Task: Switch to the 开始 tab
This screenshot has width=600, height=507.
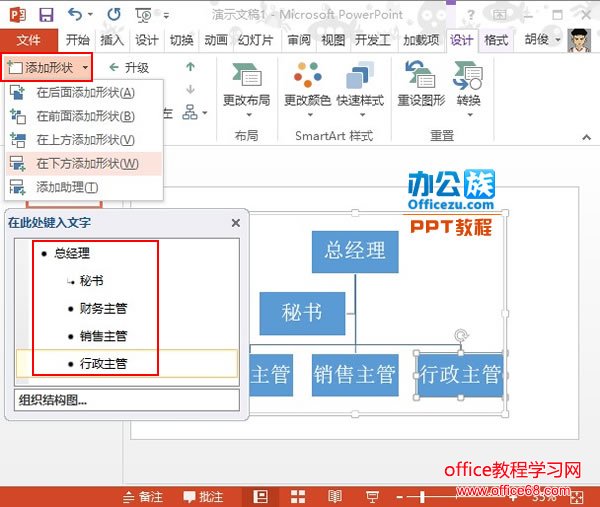Action: tap(77, 40)
